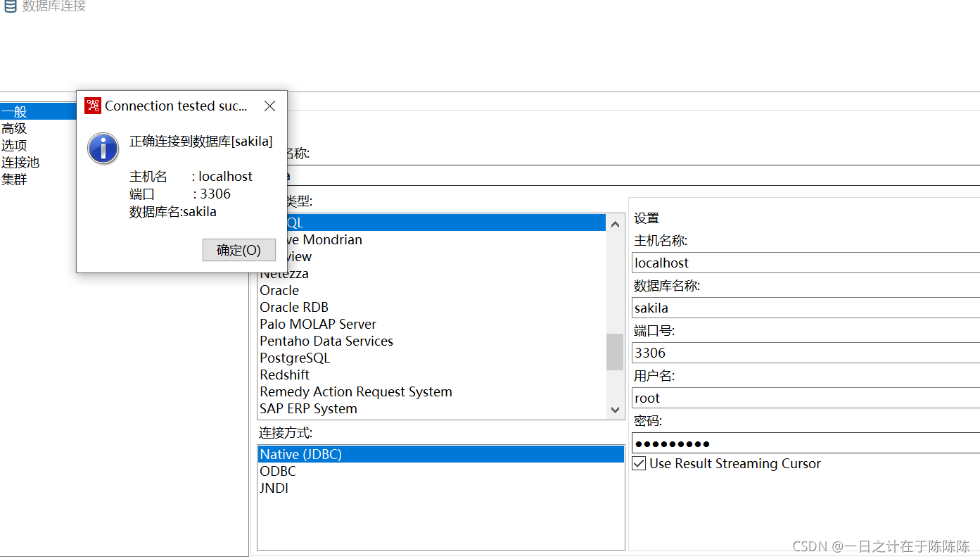980x559 pixels.
Task: Click the 端口 : 3306 line in dialog
Action: [x=180, y=194]
